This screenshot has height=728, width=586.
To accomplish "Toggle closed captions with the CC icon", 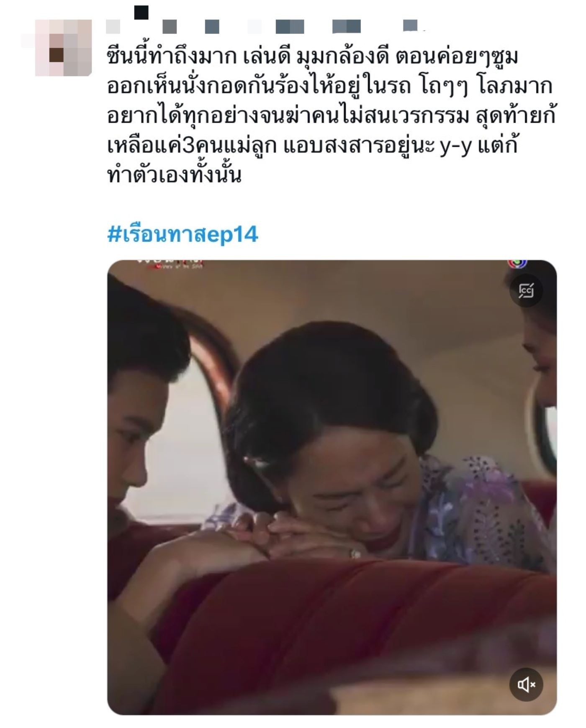I will coord(526,290).
